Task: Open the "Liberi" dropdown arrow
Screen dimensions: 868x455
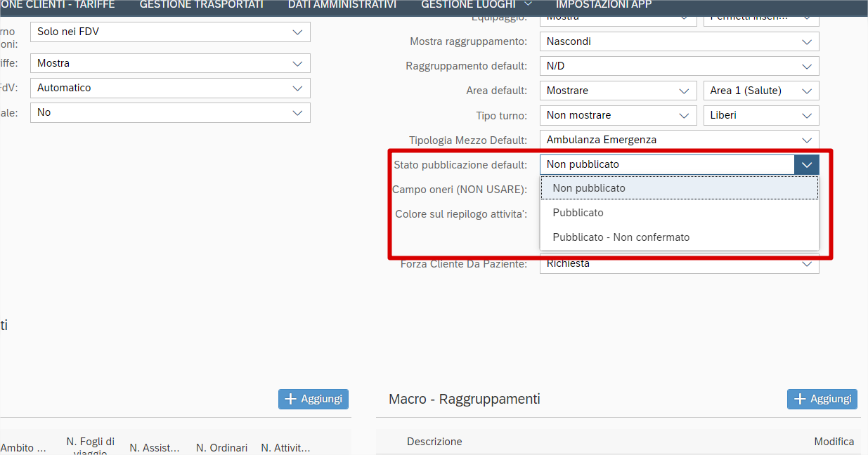Action: (806, 116)
